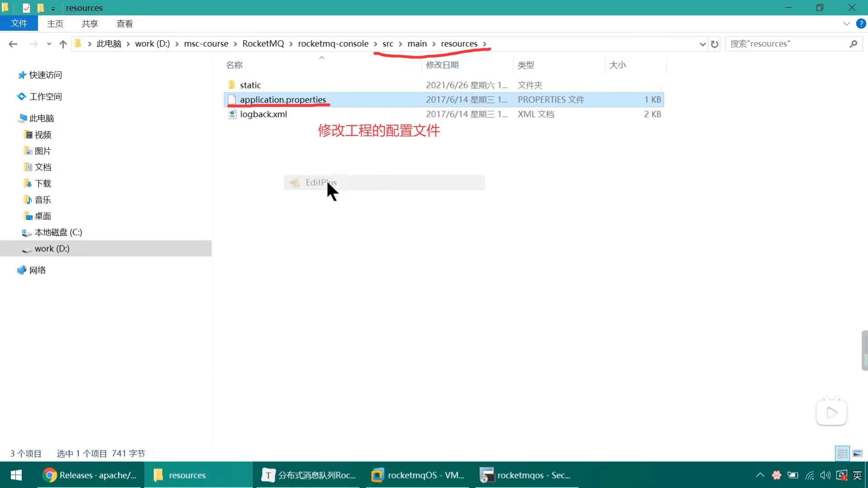868x488 pixels.
Task: Open Chrome Releases window from taskbar
Action: pyautogui.click(x=90, y=475)
